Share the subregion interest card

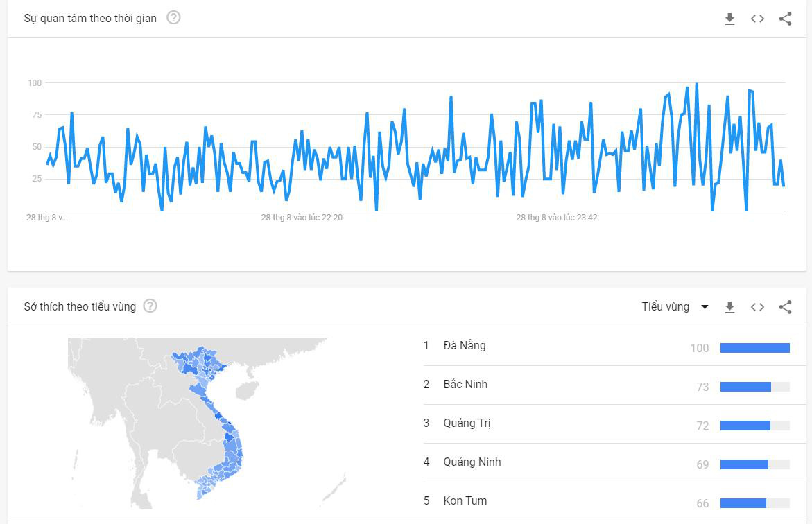(x=785, y=307)
